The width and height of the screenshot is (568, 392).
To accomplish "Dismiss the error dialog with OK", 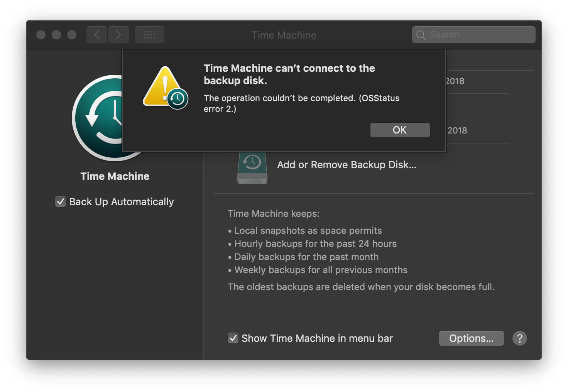I will pyautogui.click(x=400, y=130).
